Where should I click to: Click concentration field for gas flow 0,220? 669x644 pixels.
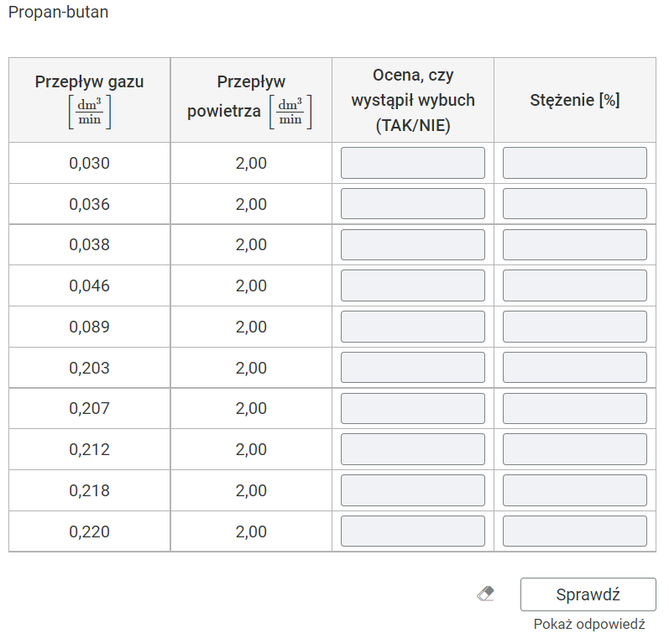coord(574,531)
